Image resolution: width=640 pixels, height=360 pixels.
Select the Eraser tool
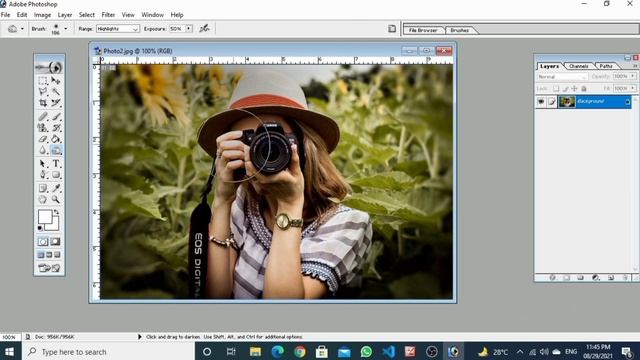tap(42, 139)
